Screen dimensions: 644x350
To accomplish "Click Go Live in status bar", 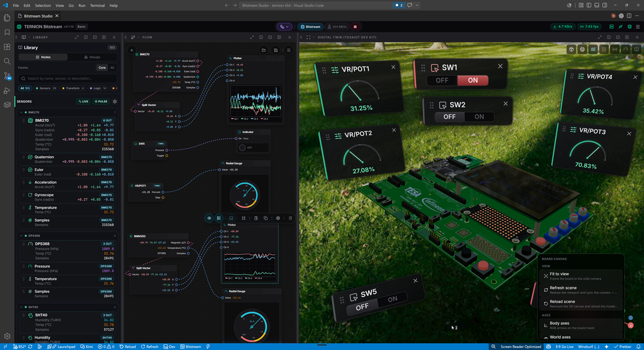I will [x=565, y=346].
